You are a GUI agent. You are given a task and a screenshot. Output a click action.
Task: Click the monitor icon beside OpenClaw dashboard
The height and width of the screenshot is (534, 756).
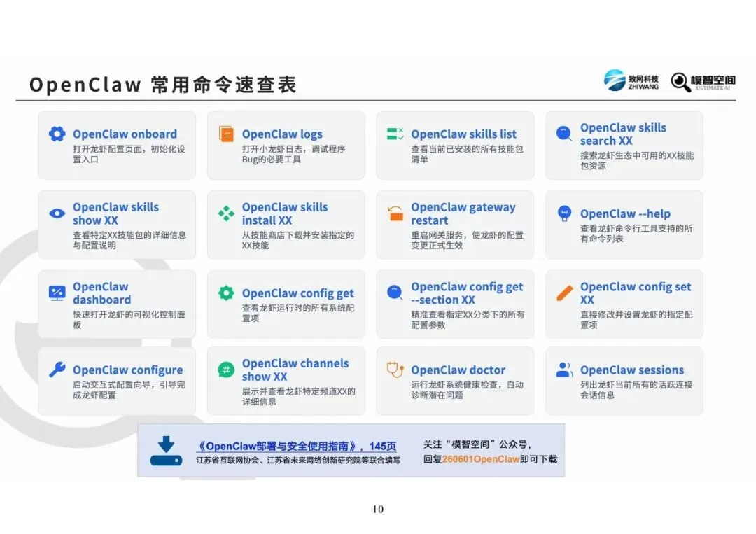pyautogui.click(x=57, y=293)
